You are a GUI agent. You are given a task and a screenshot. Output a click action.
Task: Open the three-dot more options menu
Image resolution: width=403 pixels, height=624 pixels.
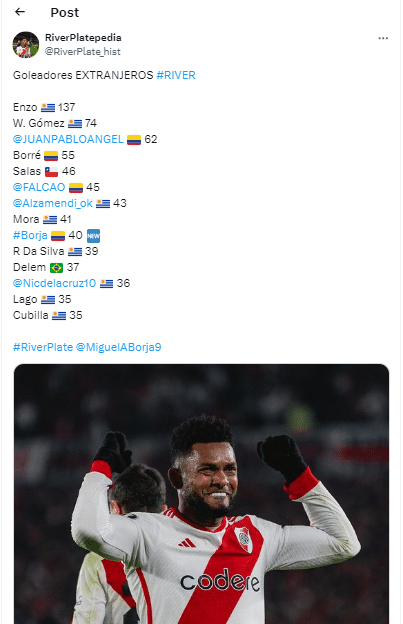tap(383, 38)
